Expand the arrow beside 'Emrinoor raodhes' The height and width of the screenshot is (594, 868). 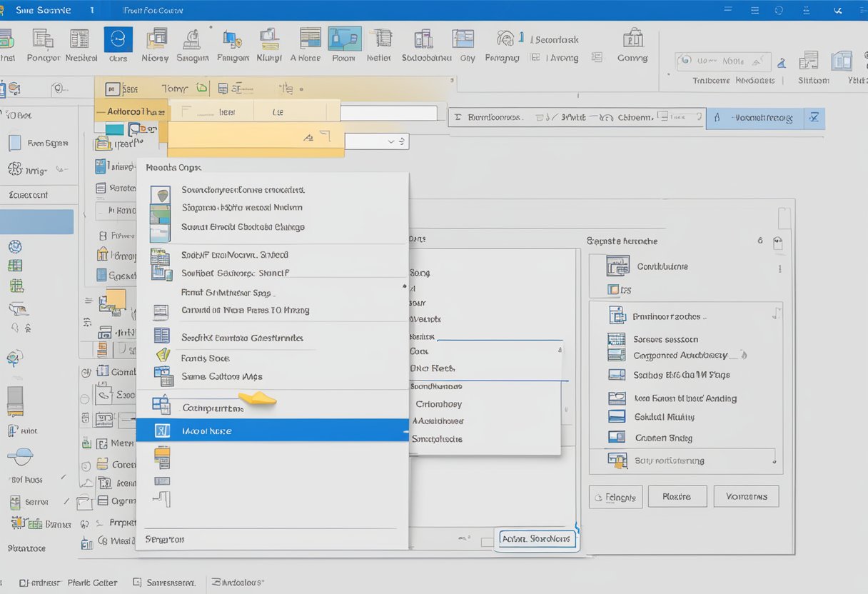776,314
